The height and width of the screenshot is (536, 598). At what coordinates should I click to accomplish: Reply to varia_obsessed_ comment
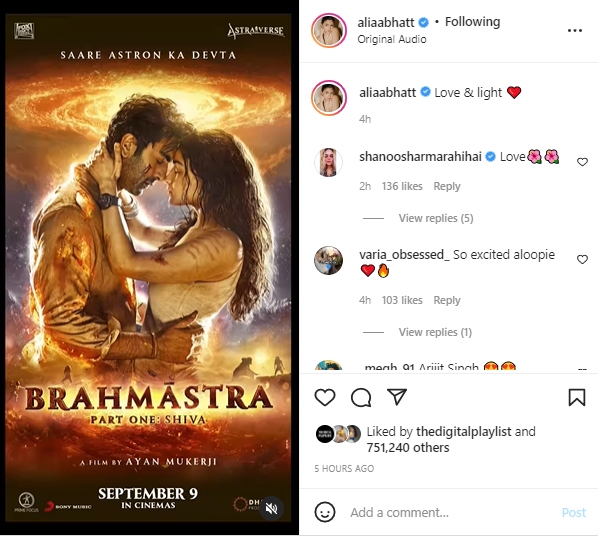(x=447, y=300)
